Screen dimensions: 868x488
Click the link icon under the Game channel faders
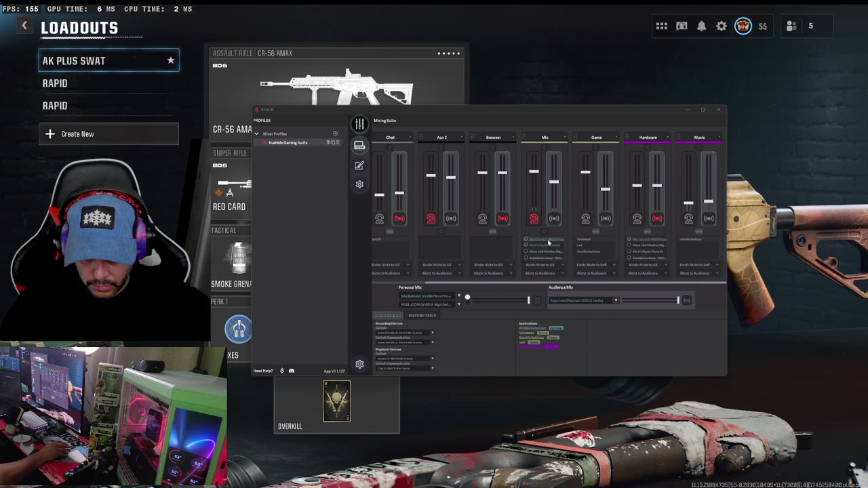point(595,231)
